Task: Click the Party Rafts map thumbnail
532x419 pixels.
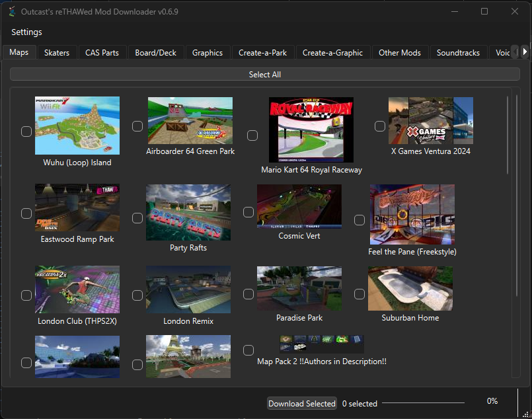Action: 188,212
